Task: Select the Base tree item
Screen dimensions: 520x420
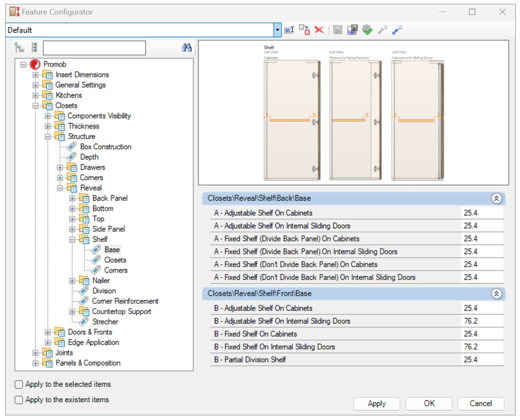Action: click(112, 250)
